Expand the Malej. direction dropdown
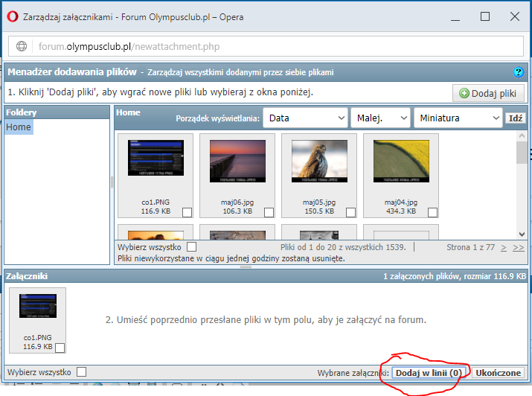 [x=380, y=118]
